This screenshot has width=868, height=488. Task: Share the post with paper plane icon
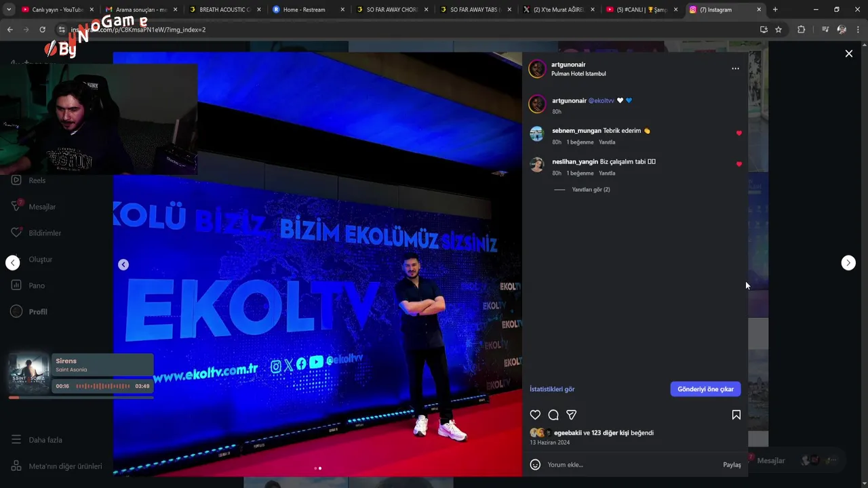pos(572,415)
